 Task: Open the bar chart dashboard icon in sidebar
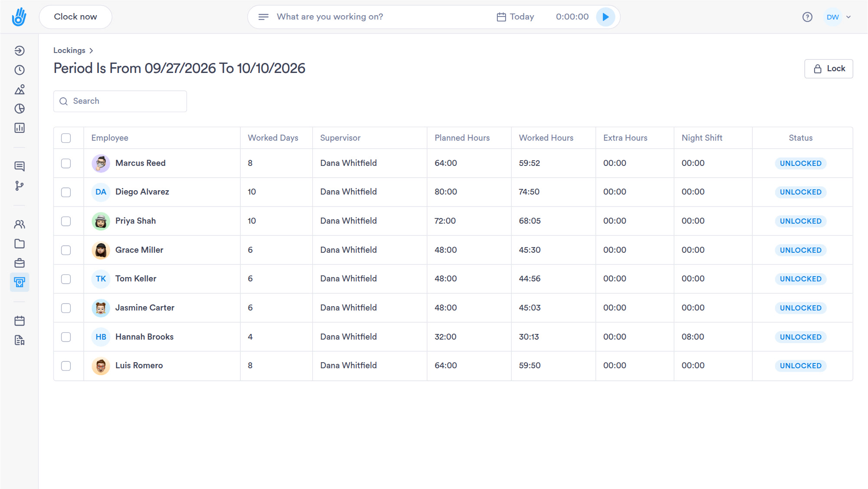(20, 128)
